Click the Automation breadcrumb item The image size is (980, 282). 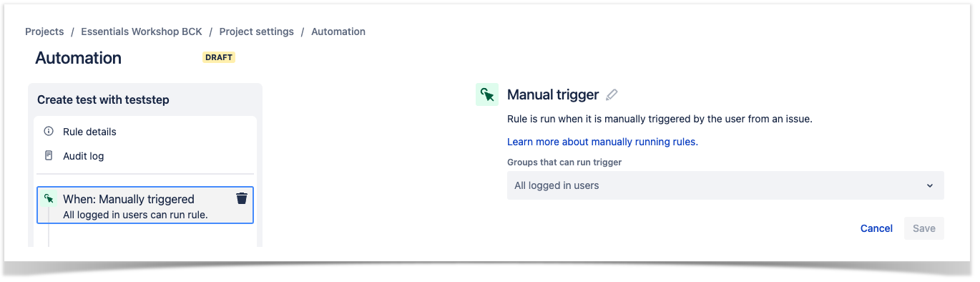click(x=338, y=31)
